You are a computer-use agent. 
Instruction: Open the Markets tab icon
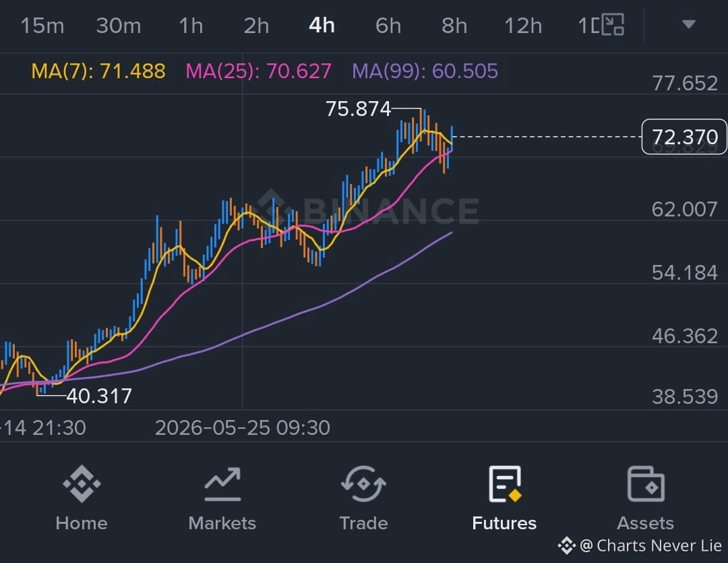click(222, 484)
